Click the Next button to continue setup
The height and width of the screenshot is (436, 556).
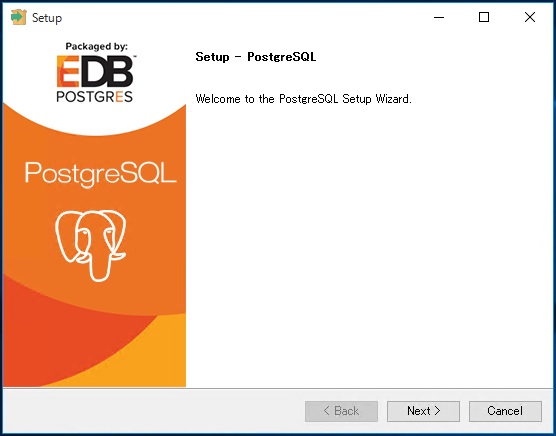point(423,411)
